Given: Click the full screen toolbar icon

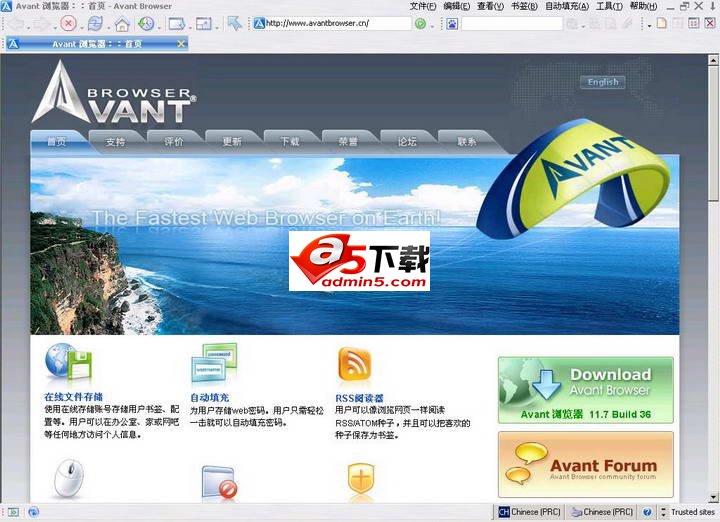Looking at the screenshot, I should [x=203, y=23].
